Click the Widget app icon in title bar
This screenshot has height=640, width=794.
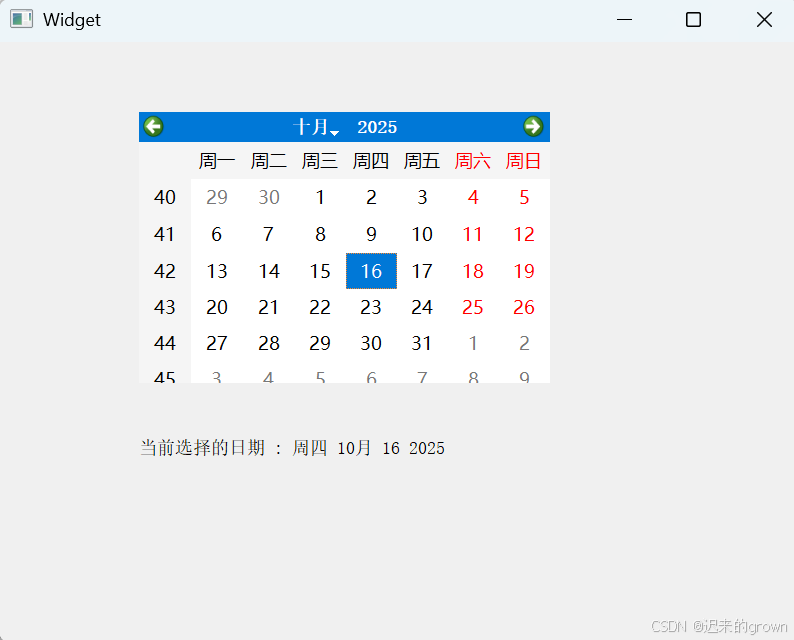tap(21, 20)
